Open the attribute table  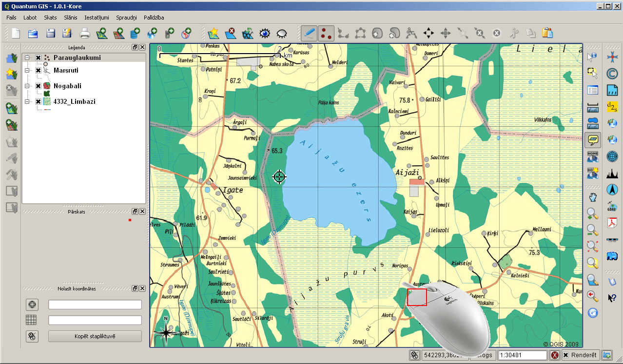click(593, 90)
